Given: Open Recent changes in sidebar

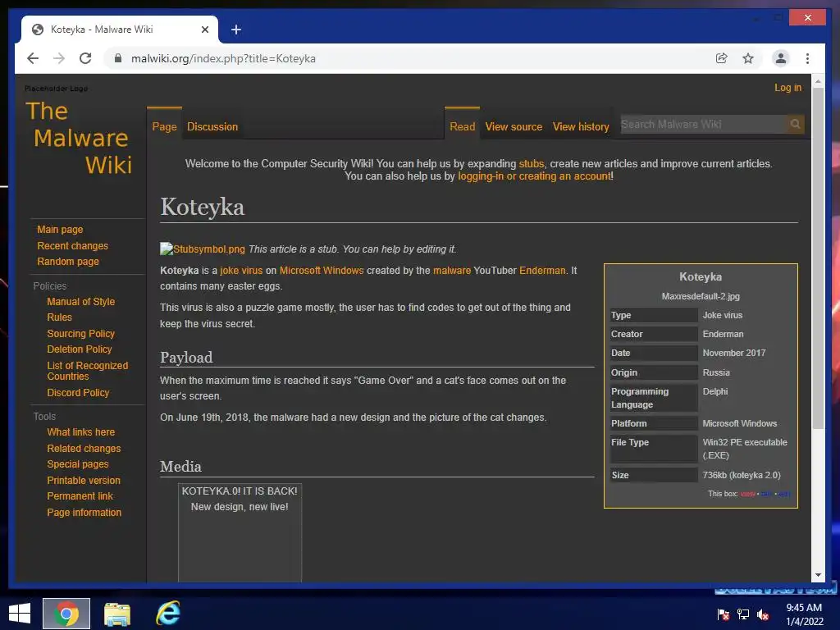Looking at the screenshot, I should pyautogui.click(x=72, y=246).
